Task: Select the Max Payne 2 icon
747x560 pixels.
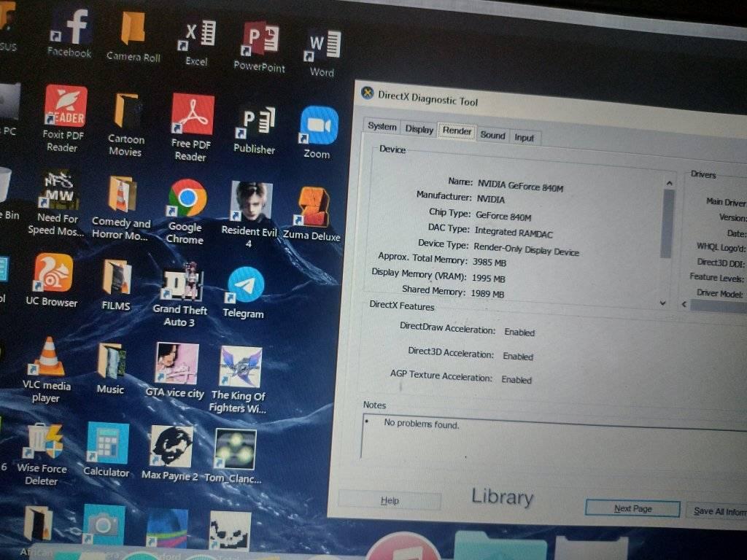Action: point(170,454)
